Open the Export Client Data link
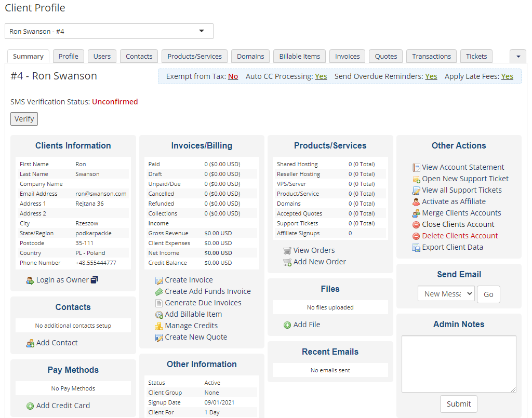The image size is (532, 418). (453, 248)
